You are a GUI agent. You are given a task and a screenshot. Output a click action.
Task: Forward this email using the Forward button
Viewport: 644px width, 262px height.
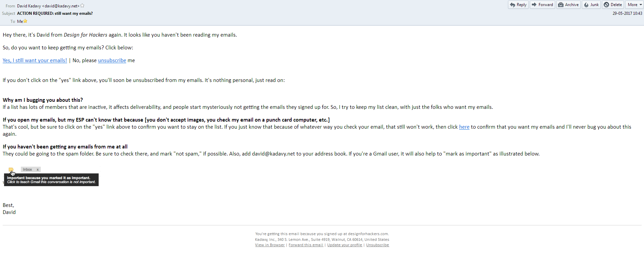coord(542,5)
